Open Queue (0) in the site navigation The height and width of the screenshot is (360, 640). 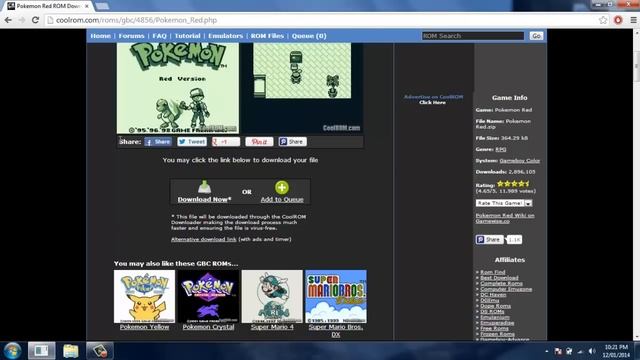[x=309, y=36]
